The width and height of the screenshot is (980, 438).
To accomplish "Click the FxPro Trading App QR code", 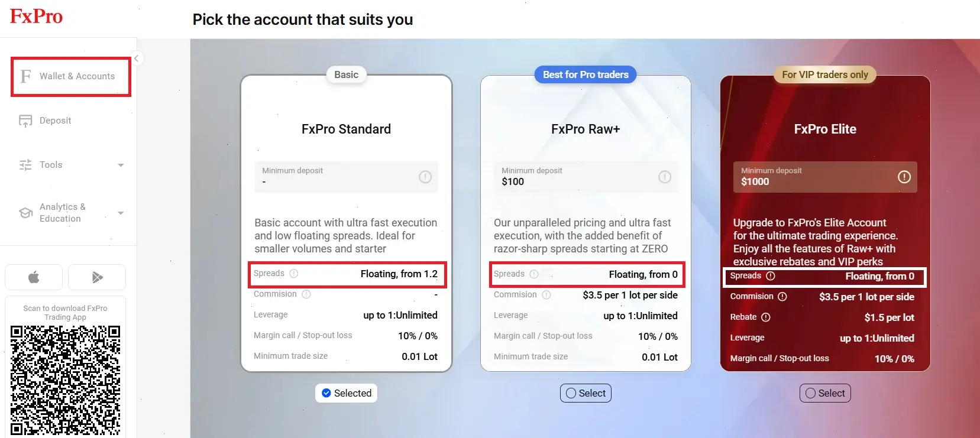I will coord(65,380).
